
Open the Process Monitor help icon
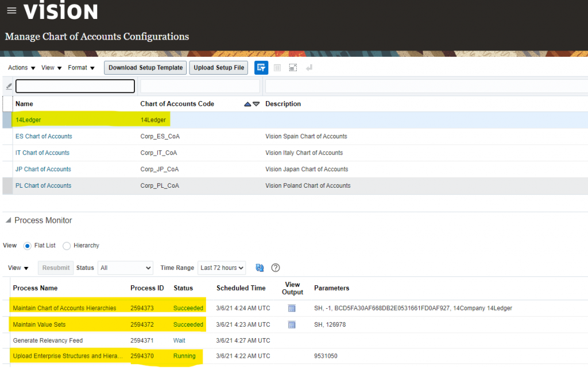(x=276, y=268)
